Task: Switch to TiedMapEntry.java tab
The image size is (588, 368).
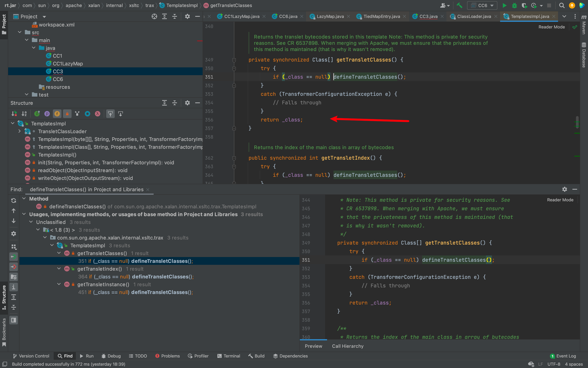Action: pyautogui.click(x=381, y=16)
